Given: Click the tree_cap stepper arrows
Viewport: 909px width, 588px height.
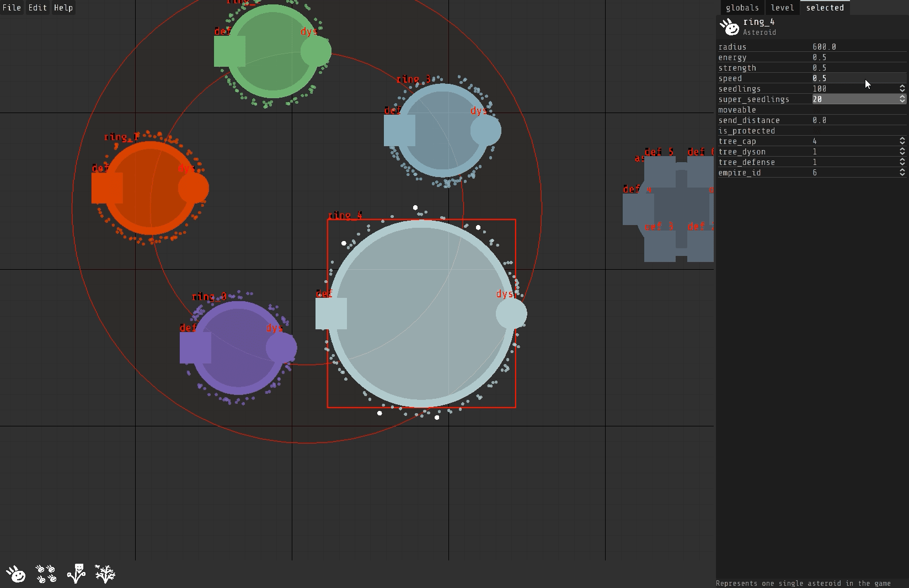Looking at the screenshot, I should (x=902, y=141).
